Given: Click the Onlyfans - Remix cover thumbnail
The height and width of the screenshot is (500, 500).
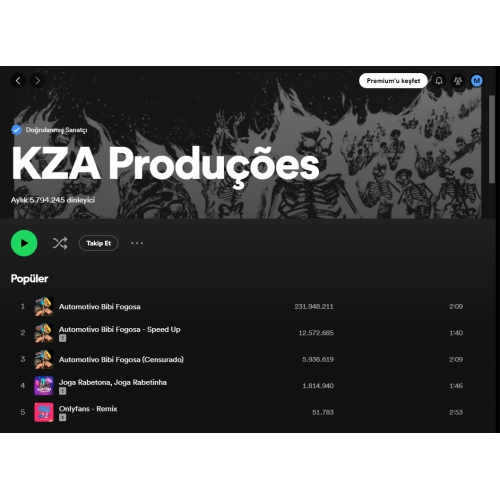Looking at the screenshot, I should pyautogui.click(x=44, y=412).
